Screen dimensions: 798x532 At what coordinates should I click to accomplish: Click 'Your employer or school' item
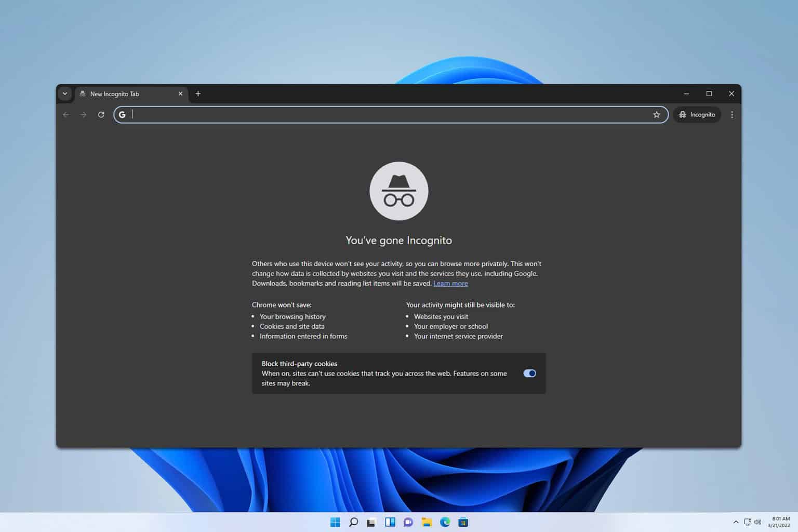point(451,326)
